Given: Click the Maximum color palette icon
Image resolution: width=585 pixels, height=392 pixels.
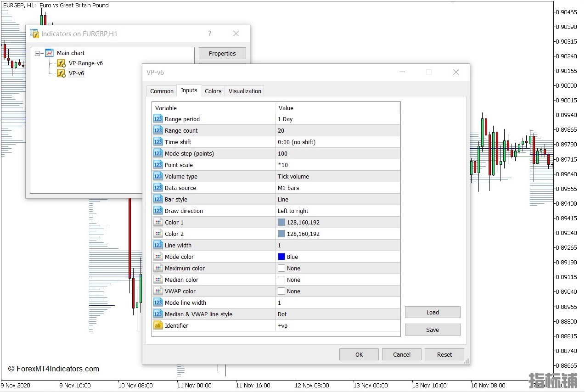Looking at the screenshot, I should [x=158, y=268].
